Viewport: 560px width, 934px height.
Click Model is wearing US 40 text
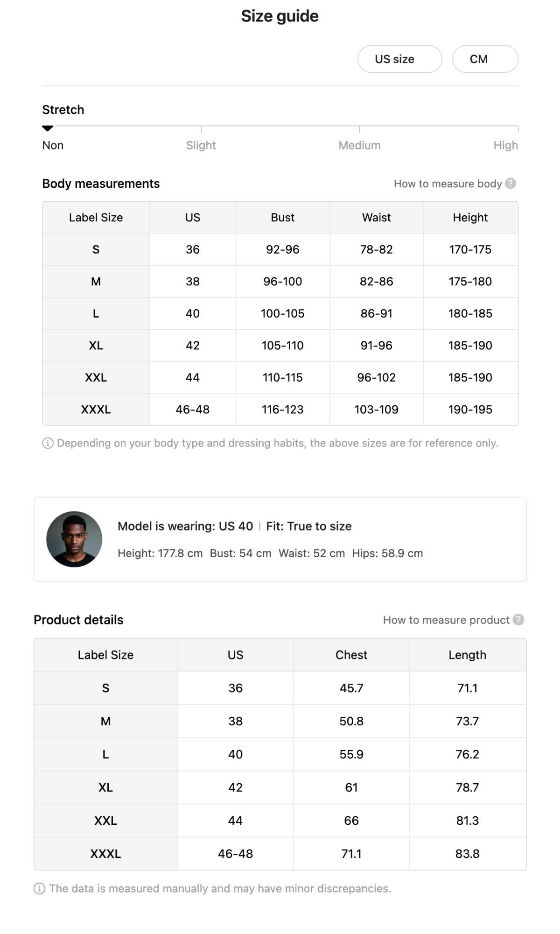[x=185, y=526]
